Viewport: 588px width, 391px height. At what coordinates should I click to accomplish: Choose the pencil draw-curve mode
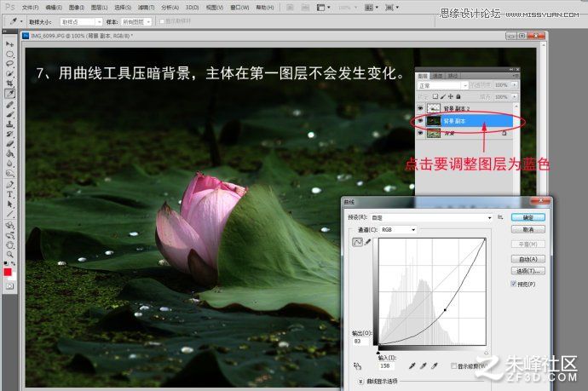point(368,242)
